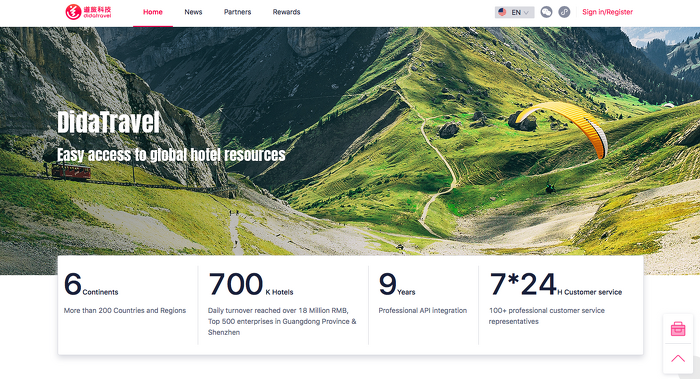The height and width of the screenshot is (379, 700).
Task: Click the link icon beside WeChat
Action: coord(564,12)
